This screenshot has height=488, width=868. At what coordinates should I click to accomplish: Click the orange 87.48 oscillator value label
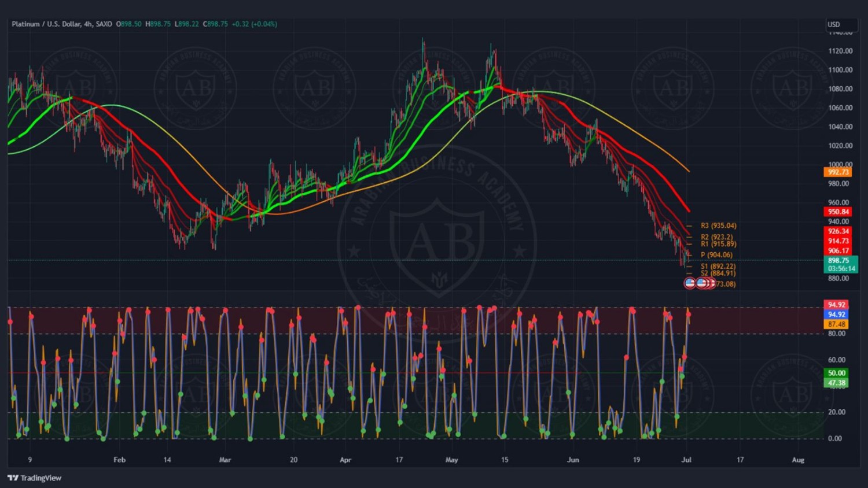pos(836,324)
